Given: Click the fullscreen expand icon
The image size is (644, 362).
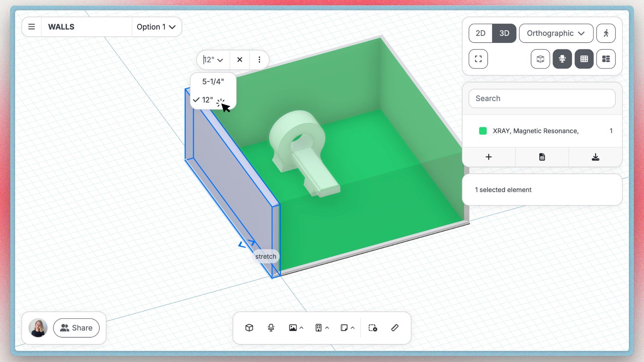Looking at the screenshot, I should point(478,59).
